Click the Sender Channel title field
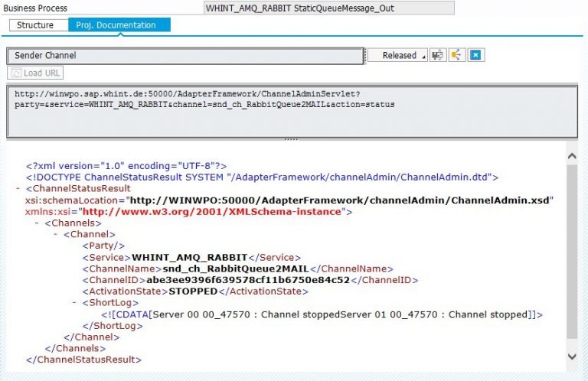The height and width of the screenshot is (381, 588). pos(185,55)
